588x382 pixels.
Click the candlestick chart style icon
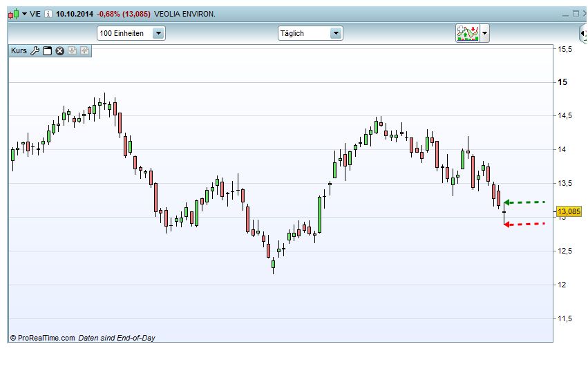coord(14,15)
